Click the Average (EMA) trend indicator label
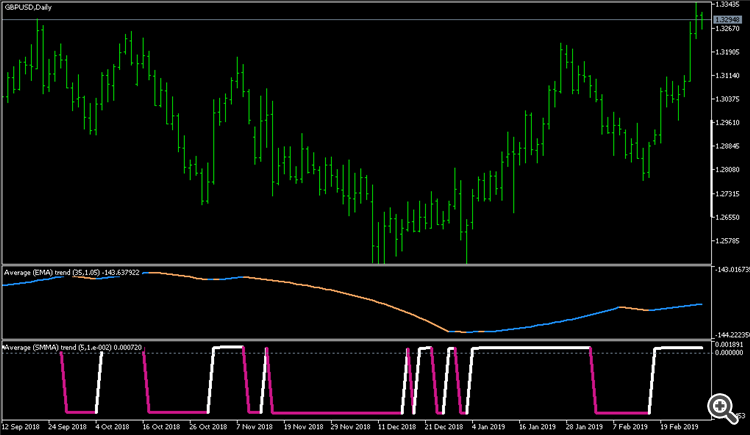 (x=72, y=273)
